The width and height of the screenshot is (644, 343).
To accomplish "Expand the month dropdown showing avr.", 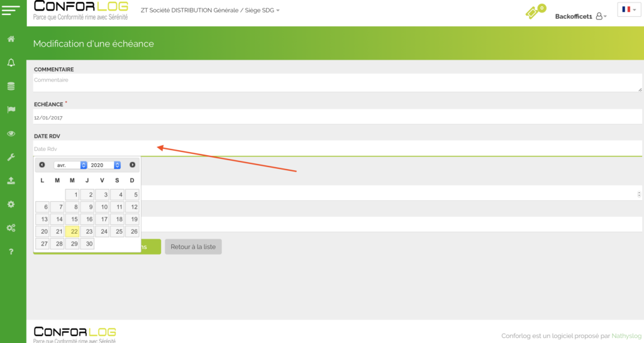I will pyautogui.click(x=70, y=165).
